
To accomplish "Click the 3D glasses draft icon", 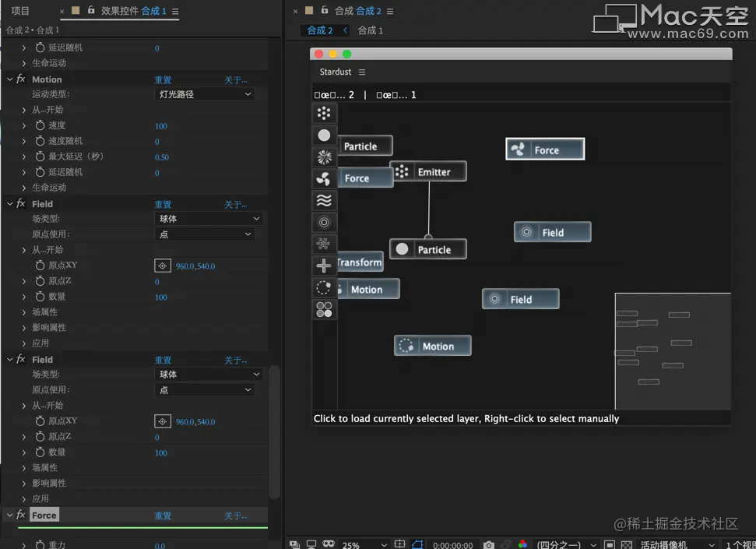I will (x=329, y=544).
